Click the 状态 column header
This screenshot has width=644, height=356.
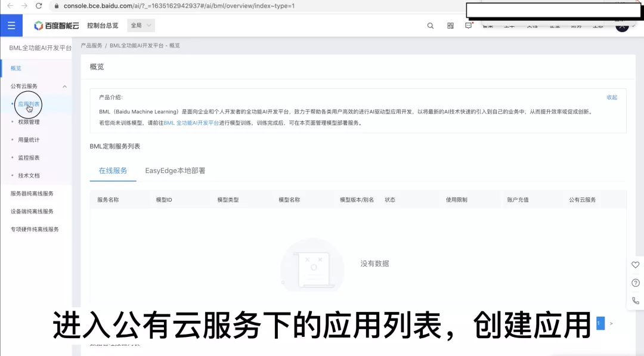click(390, 200)
